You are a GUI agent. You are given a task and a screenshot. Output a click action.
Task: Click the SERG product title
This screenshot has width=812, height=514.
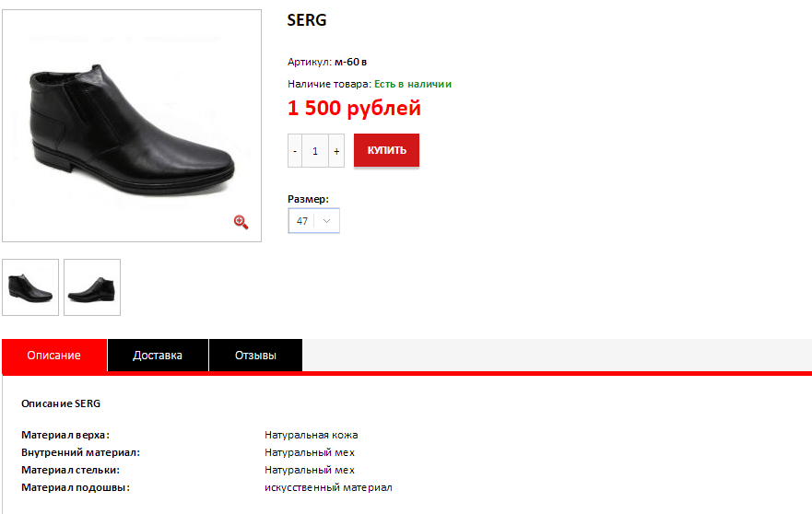307,20
